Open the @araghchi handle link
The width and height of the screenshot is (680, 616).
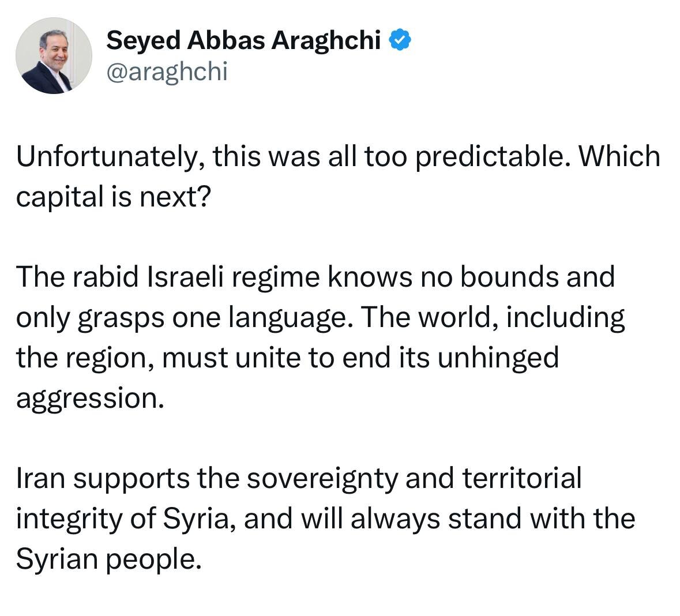pyautogui.click(x=167, y=72)
